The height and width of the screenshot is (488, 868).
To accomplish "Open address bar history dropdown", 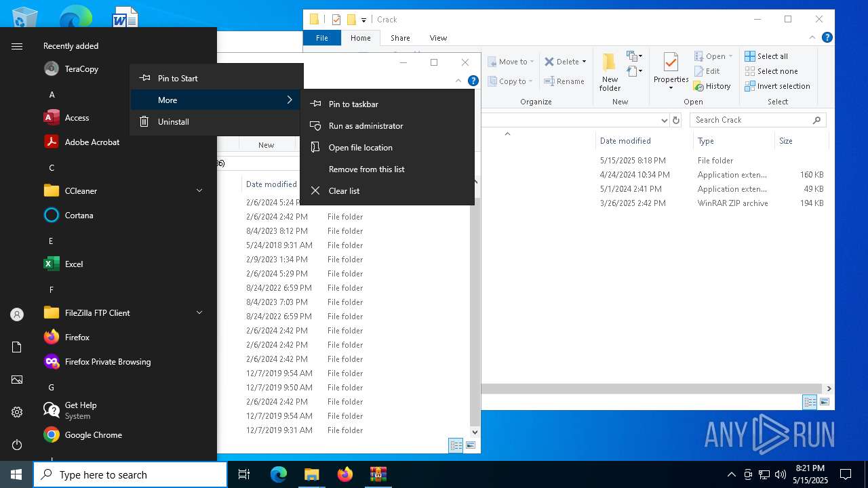I will tap(664, 120).
